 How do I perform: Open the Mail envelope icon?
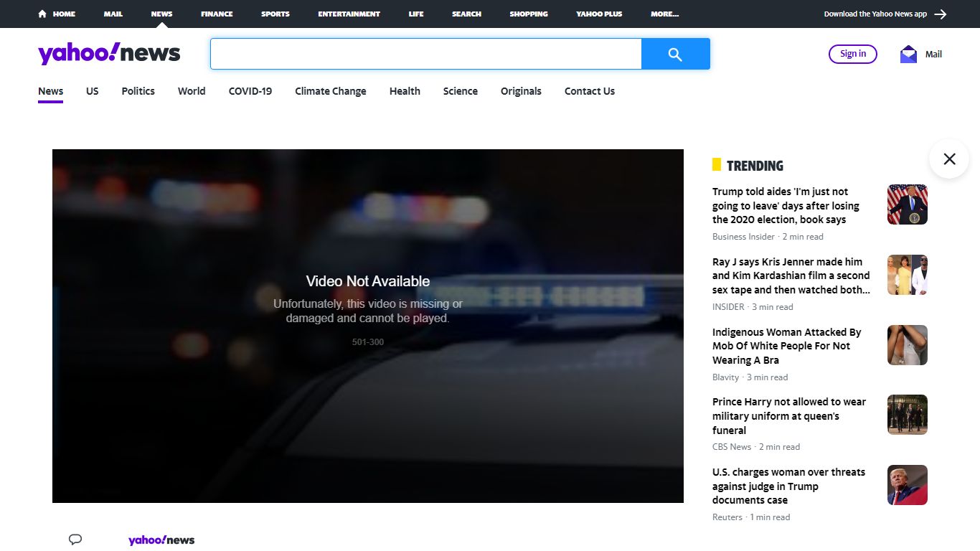coord(908,54)
